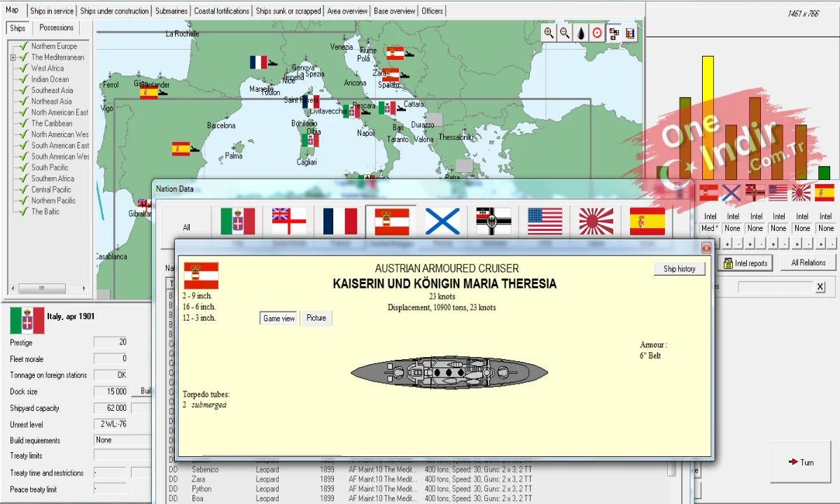The height and width of the screenshot is (504, 840).
Task: Click the Dock size value 15 000
Action: pyautogui.click(x=111, y=392)
